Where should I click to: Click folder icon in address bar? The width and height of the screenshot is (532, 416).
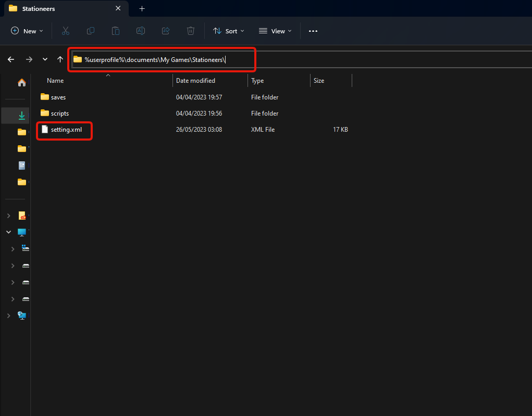click(x=78, y=59)
